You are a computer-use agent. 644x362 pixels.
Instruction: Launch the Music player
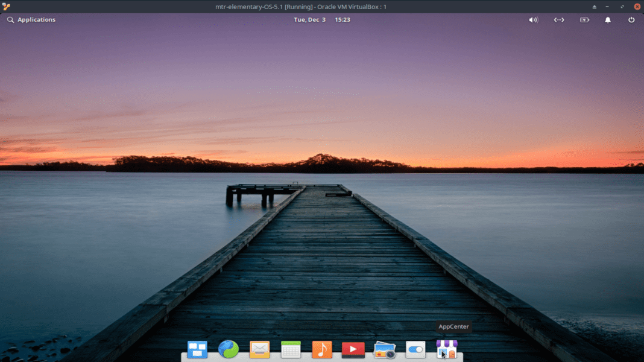(x=321, y=350)
